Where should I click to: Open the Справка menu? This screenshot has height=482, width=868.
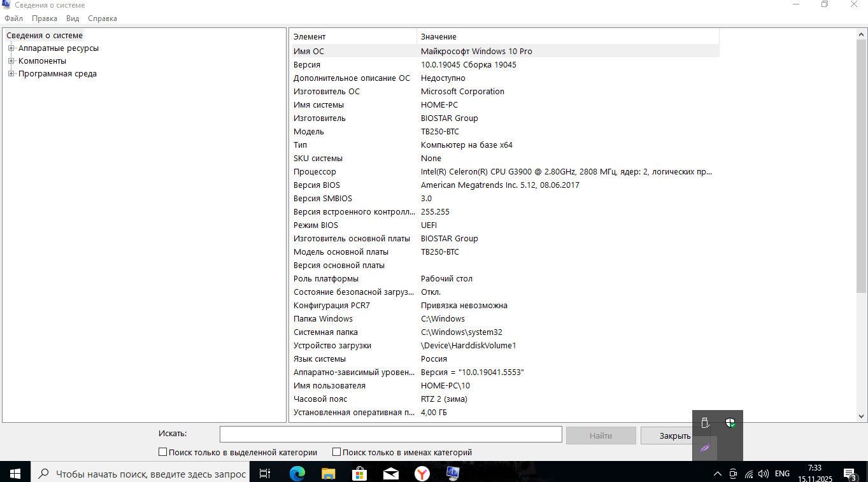(x=103, y=18)
